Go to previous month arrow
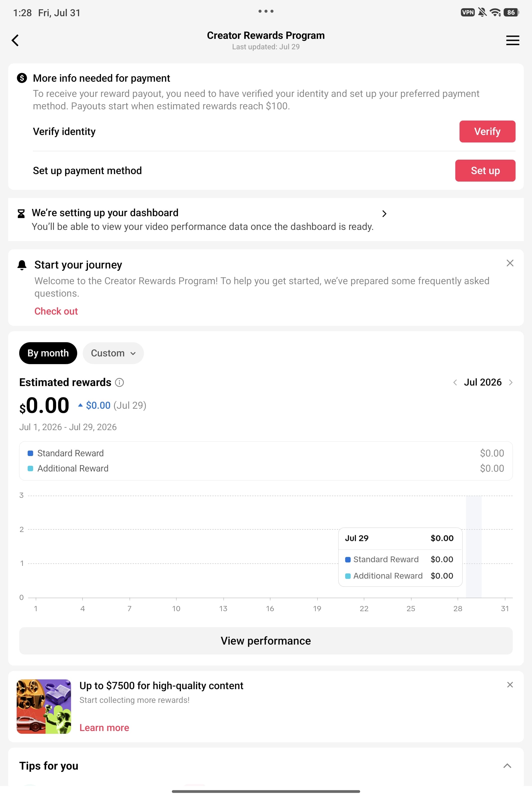The height and width of the screenshot is (797, 532). pos(455,382)
